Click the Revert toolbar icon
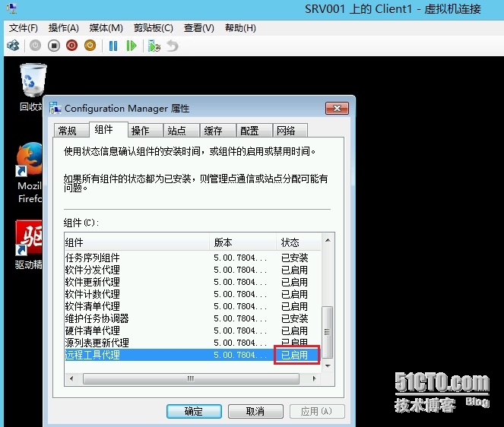 173,46
